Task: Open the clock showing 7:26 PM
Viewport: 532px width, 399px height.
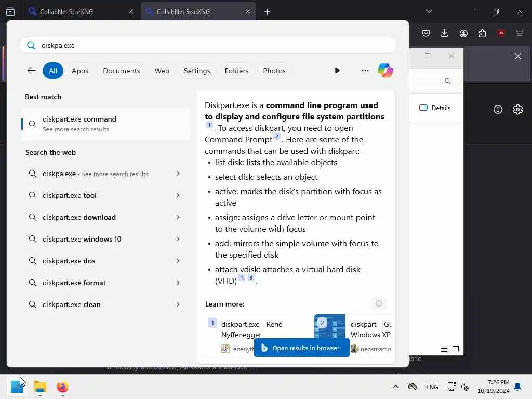Action: 494,387
